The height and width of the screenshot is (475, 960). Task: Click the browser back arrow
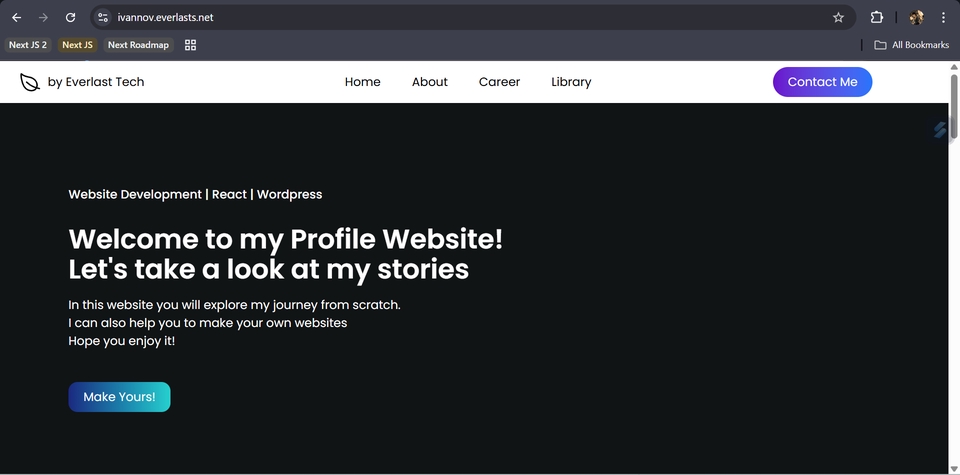(17, 18)
